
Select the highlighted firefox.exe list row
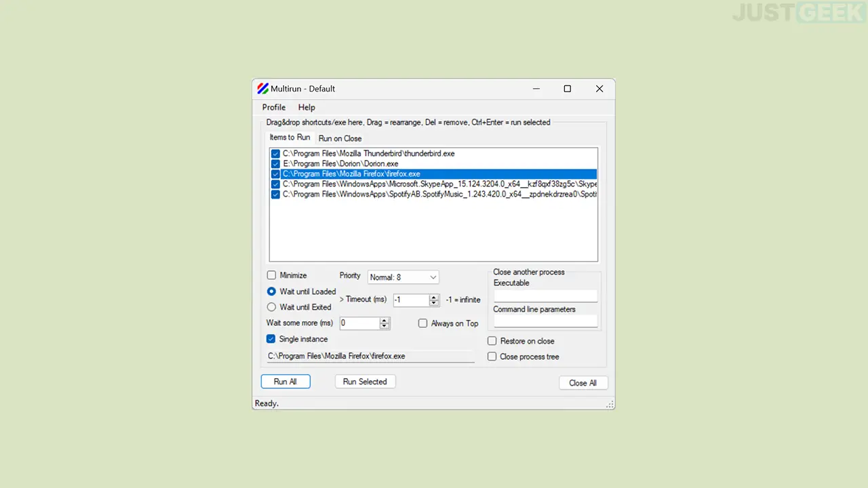(433, 174)
